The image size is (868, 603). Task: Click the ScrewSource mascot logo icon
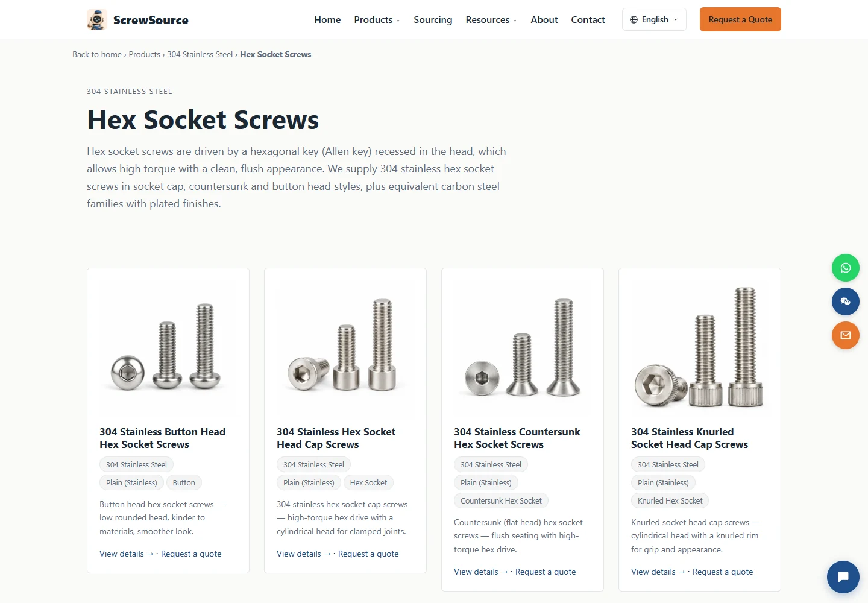click(97, 19)
